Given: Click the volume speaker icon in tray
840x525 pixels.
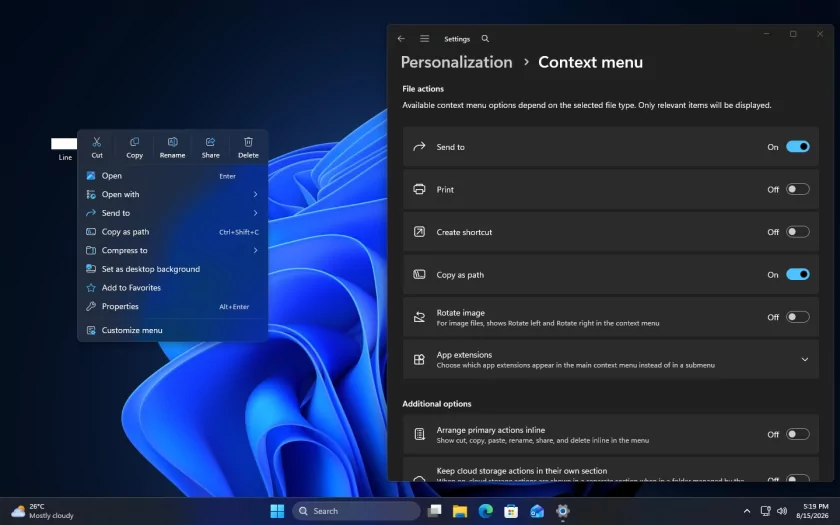Looking at the screenshot, I should point(782,511).
